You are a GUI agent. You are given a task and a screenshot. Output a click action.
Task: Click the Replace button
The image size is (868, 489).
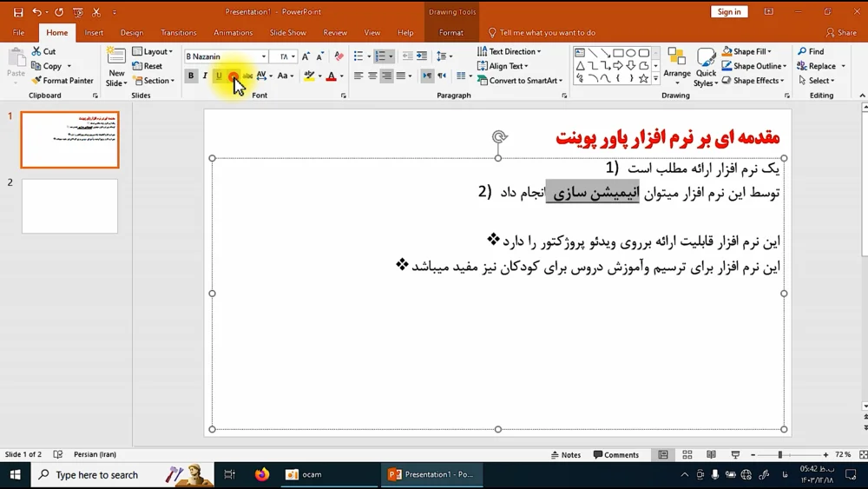pos(817,66)
